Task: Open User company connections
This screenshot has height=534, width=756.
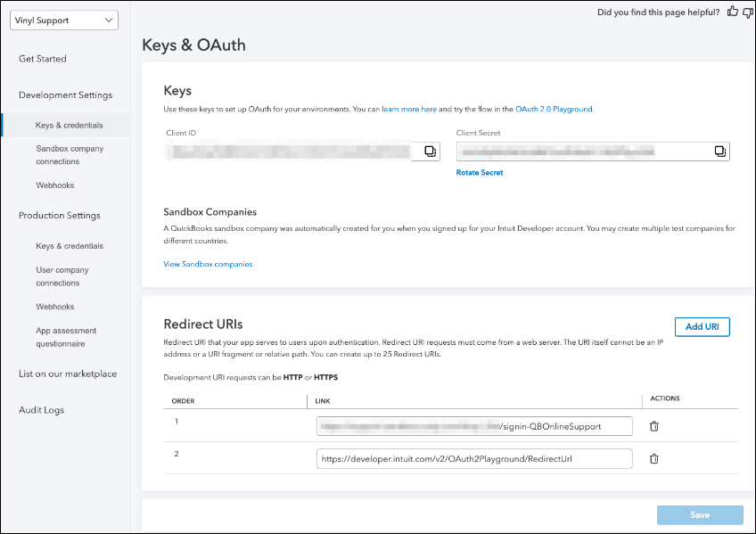Action: click(62, 276)
